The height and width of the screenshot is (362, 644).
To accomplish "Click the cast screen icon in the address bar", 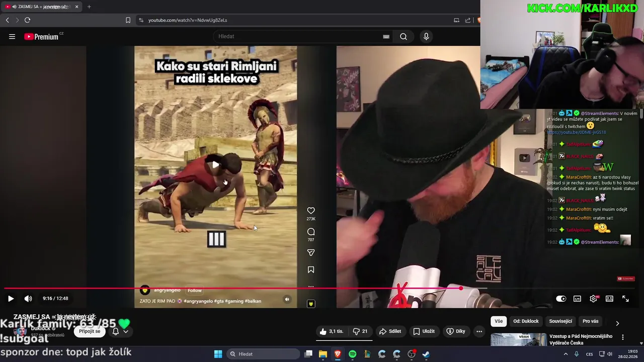I will pos(456,20).
